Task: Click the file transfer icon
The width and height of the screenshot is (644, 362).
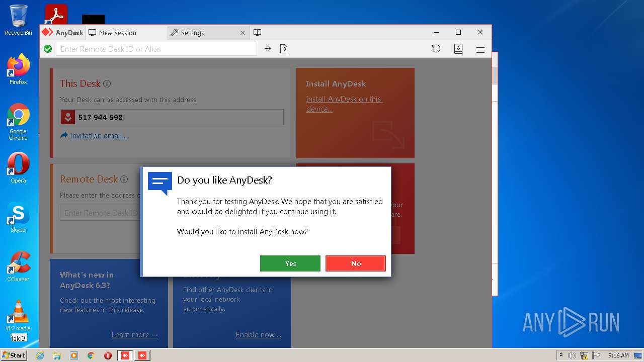Action: 284,49
